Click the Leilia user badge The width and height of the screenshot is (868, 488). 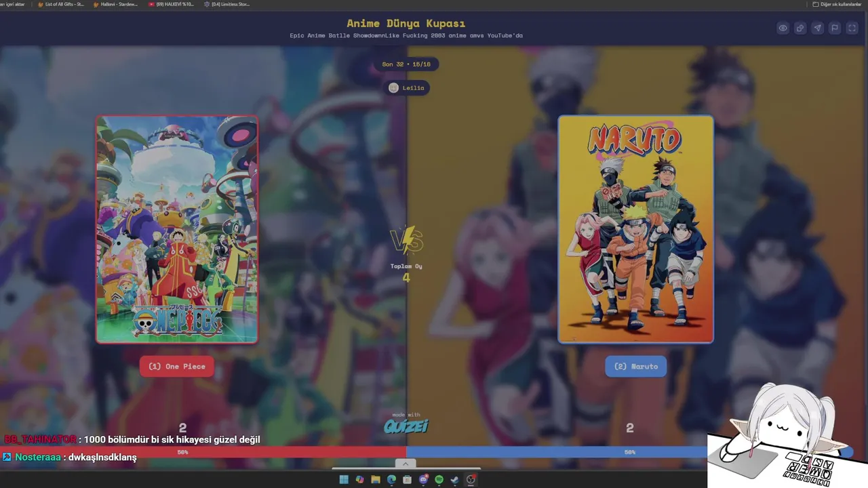coord(407,87)
